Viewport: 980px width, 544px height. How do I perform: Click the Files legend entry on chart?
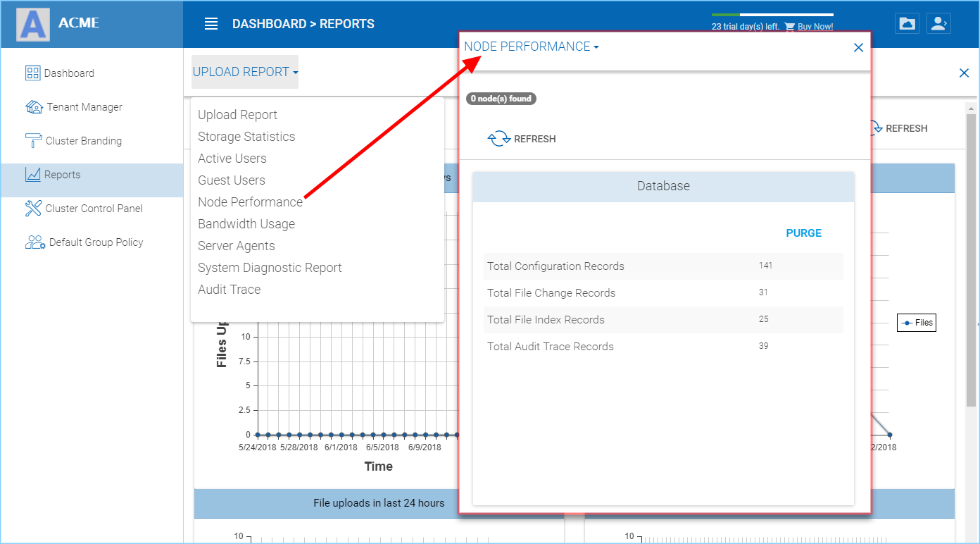(917, 323)
